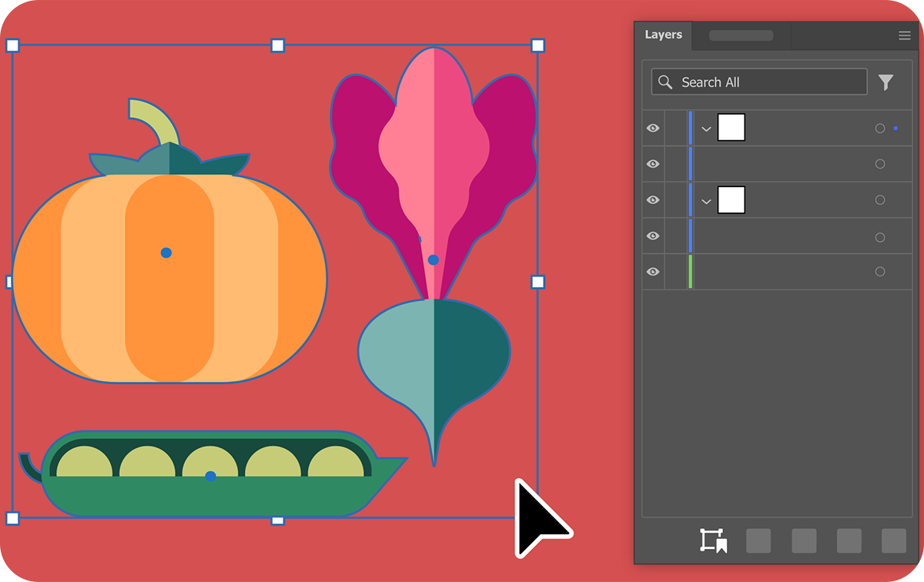
Task: Click the second disabled icon at panel bottom
Action: (x=803, y=541)
